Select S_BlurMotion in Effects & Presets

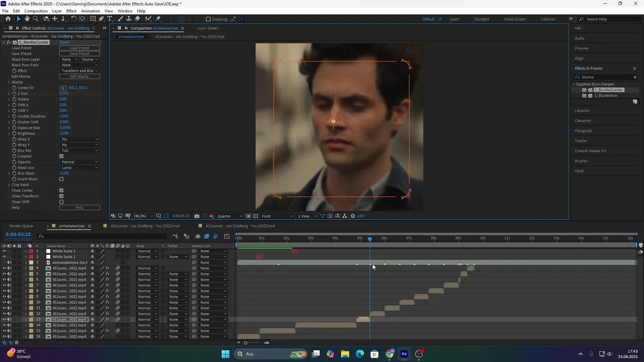(x=606, y=96)
